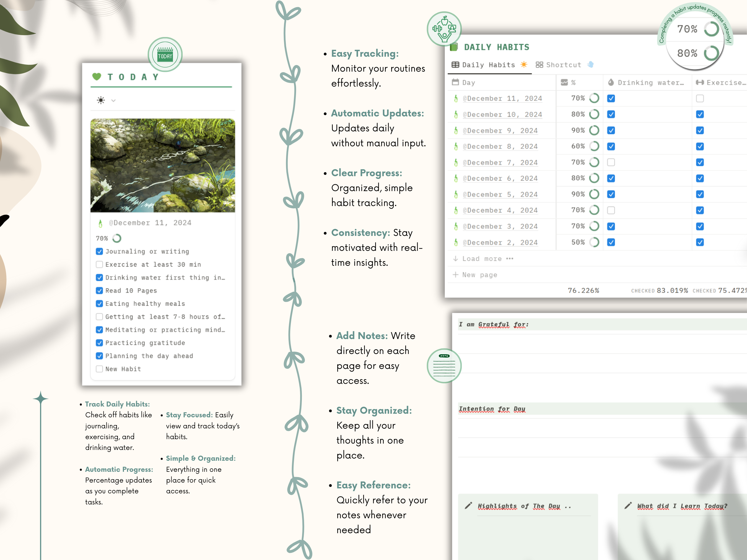Open the 76.226% average calculation menu
This screenshot has width=747, height=560.
pos(583,291)
